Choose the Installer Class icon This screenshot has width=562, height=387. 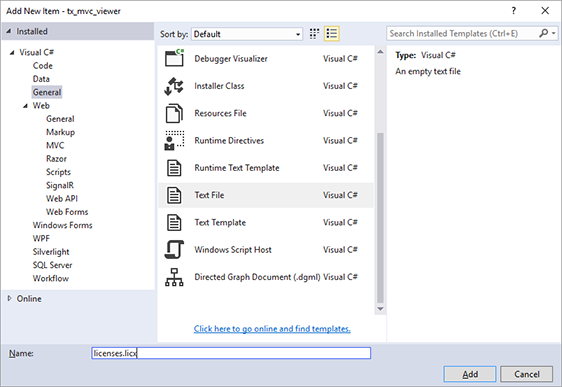[x=174, y=86]
